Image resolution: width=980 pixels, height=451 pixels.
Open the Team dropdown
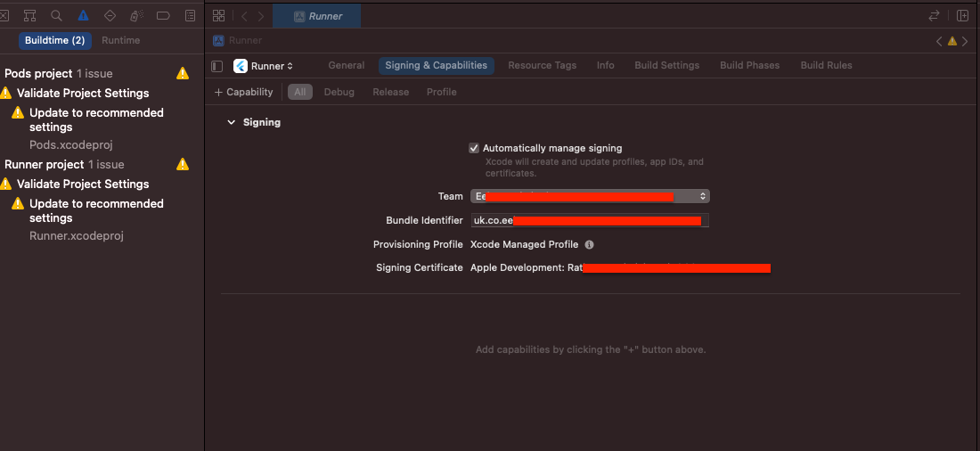(x=590, y=196)
